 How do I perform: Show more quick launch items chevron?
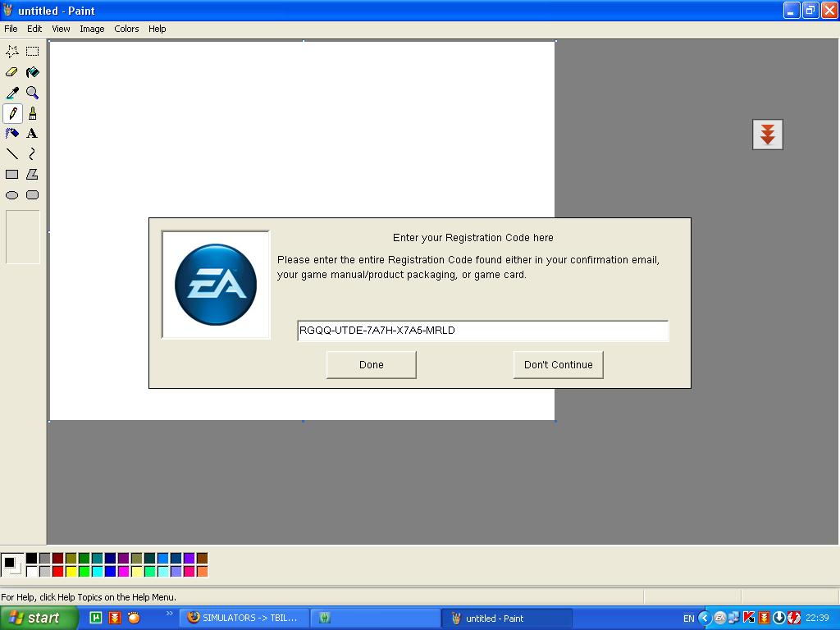click(170, 614)
